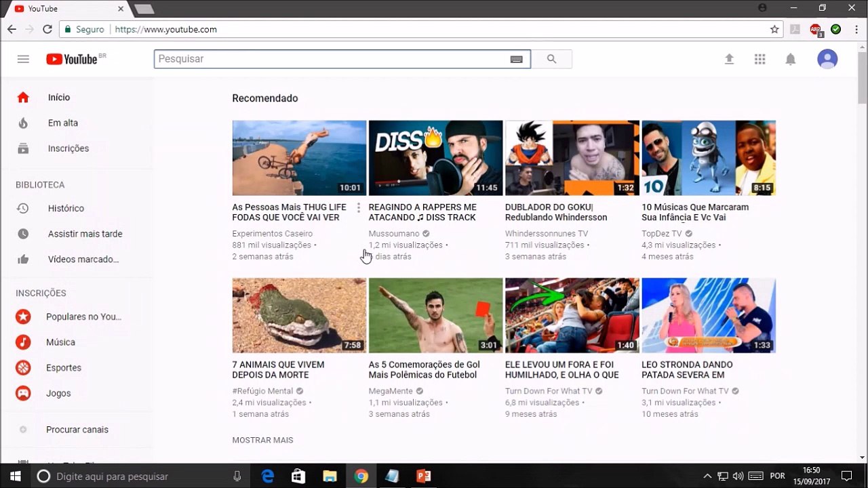Viewport: 868px width, 488px height.
Task: Click inside the Pesquisar search field
Action: (x=332, y=59)
